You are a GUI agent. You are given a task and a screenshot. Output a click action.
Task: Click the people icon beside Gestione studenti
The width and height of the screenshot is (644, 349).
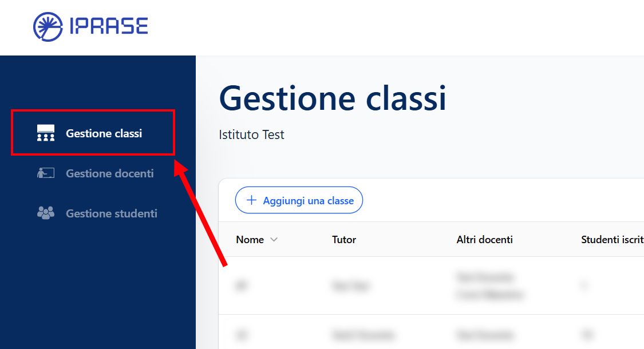(46, 213)
